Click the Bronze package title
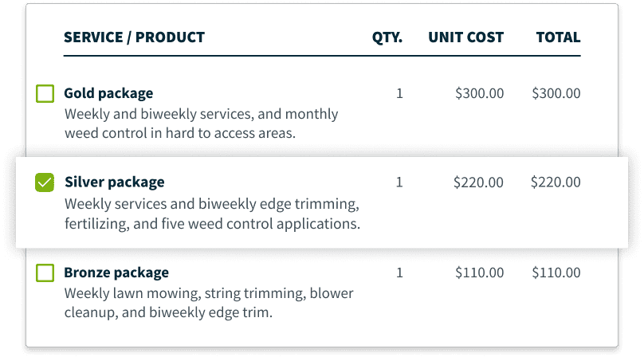644x357 pixels. (116, 273)
